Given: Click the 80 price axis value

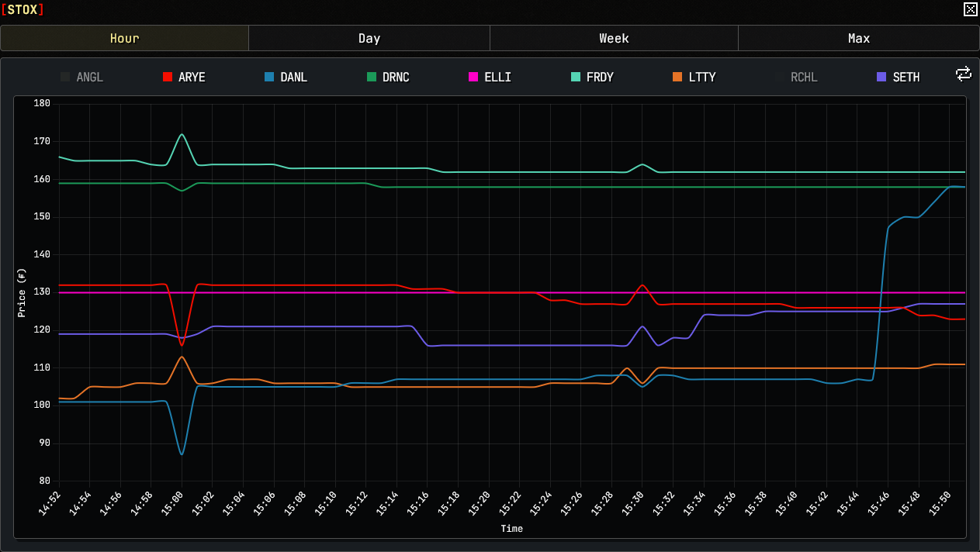Looking at the screenshot, I should pos(44,481).
